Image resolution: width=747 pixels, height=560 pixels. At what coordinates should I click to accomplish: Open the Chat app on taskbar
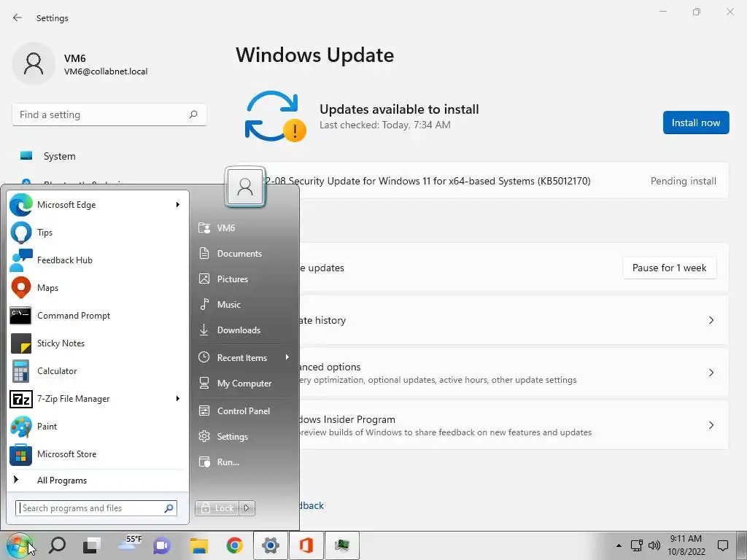[x=162, y=545]
